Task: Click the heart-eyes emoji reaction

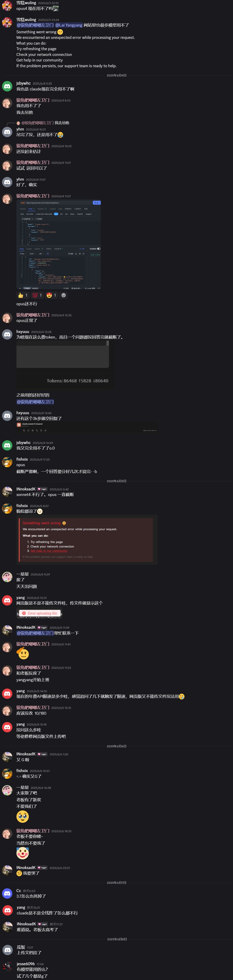Action: (x=51, y=295)
